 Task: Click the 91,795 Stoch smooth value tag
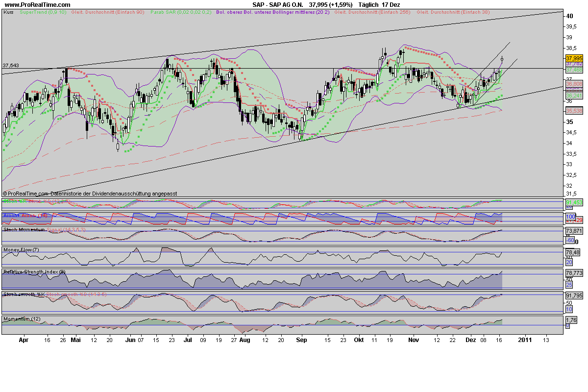point(574,295)
